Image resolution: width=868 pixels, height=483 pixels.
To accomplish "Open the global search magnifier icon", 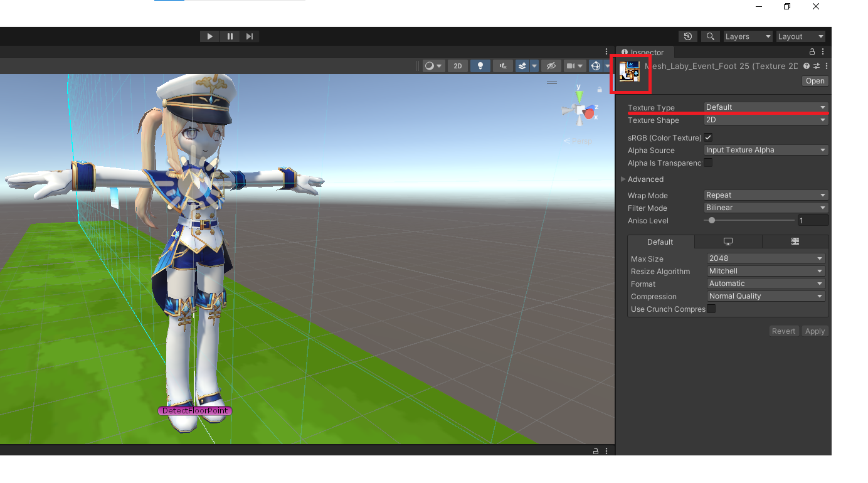I will click(x=711, y=36).
